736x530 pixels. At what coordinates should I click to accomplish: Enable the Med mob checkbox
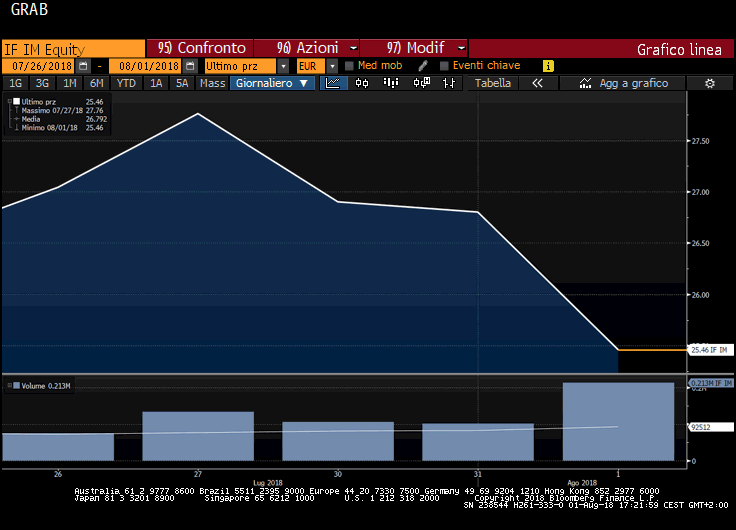(x=349, y=66)
